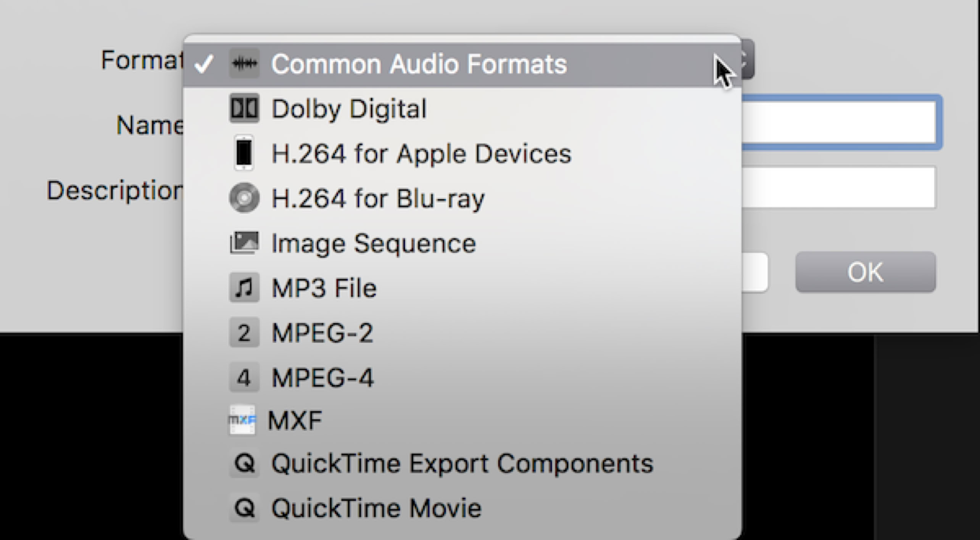Click the QuickTime Movie Q icon
Image resolution: width=980 pixels, height=540 pixels.
pyautogui.click(x=244, y=508)
